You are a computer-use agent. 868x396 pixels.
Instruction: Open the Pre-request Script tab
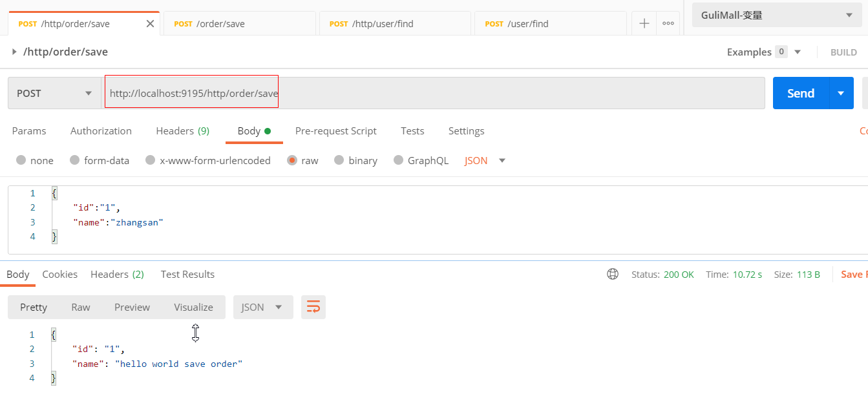[335, 131]
